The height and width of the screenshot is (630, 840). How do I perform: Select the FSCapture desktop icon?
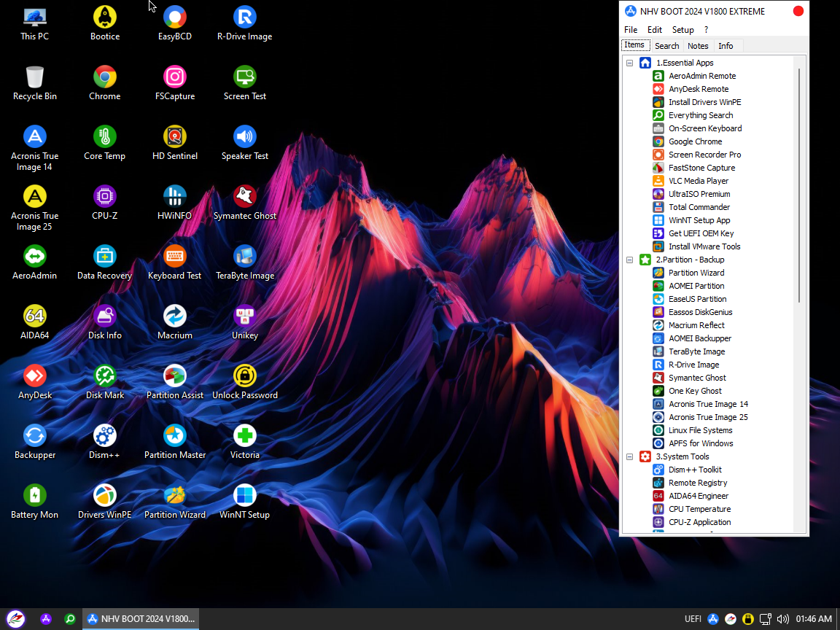pyautogui.click(x=175, y=83)
